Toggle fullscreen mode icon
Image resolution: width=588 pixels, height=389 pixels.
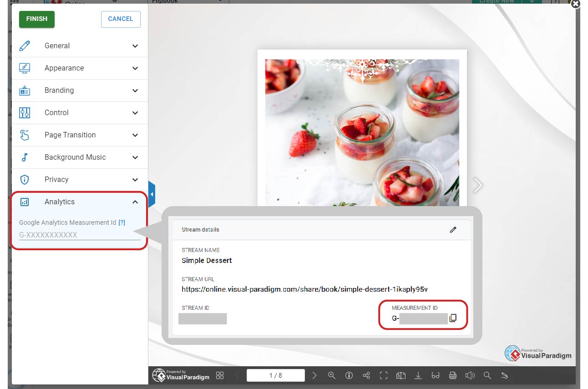[384, 375]
